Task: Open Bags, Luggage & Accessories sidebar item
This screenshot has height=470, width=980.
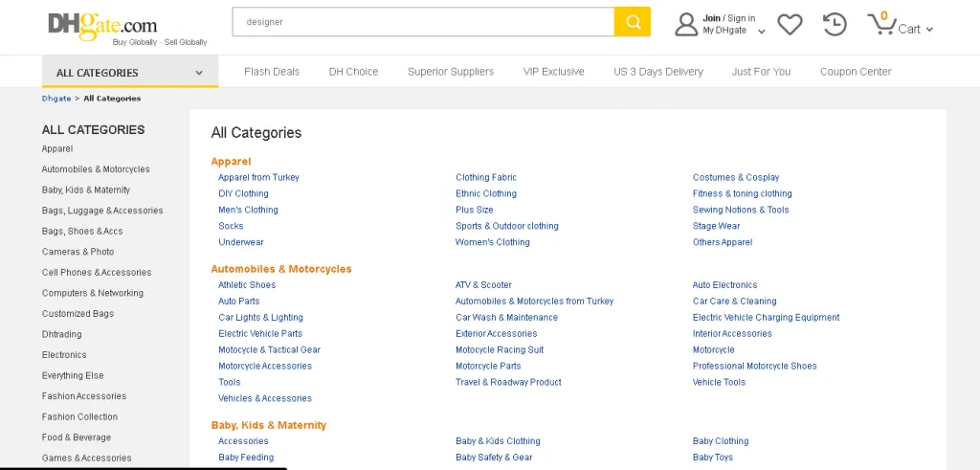Action: pyautogui.click(x=102, y=211)
